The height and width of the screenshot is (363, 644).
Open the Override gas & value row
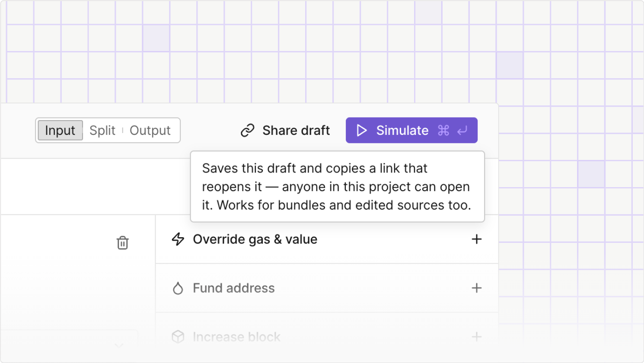[327, 239]
